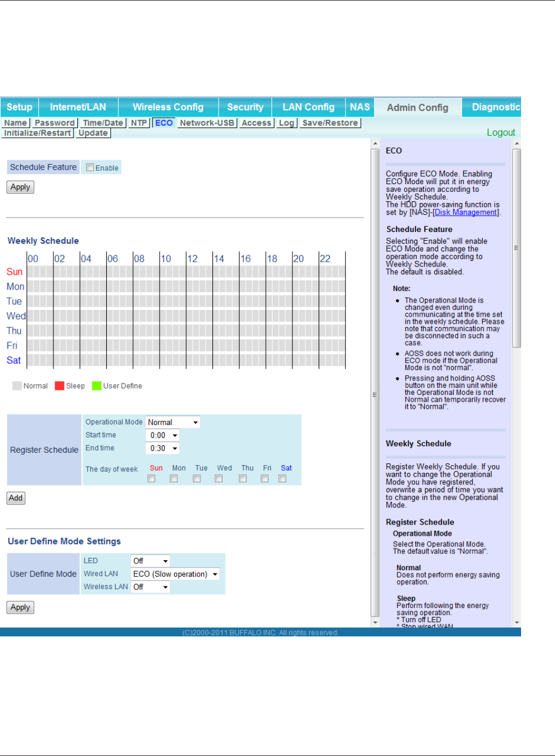Click the main pane scroll-up arrow
The width and height of the screenshot is (555, 756).
pyautogui.click(x=375, y=144)
